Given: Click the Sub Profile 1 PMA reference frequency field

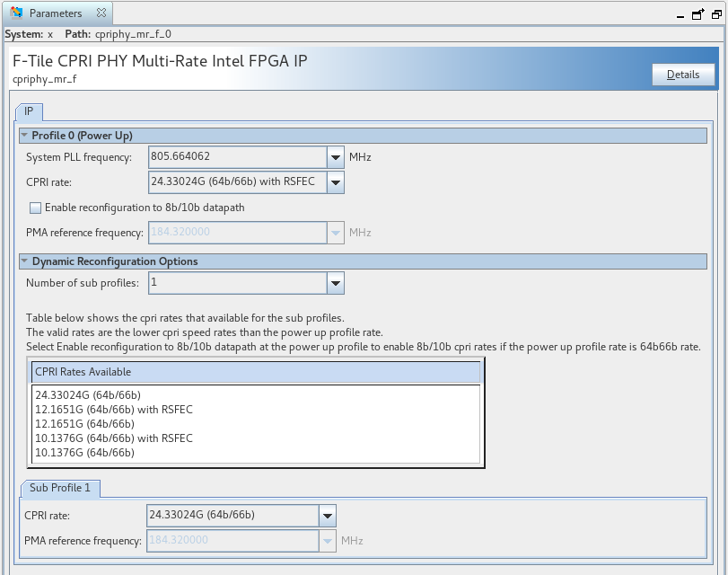Looking at the screenshot, I should pos(232,541).
